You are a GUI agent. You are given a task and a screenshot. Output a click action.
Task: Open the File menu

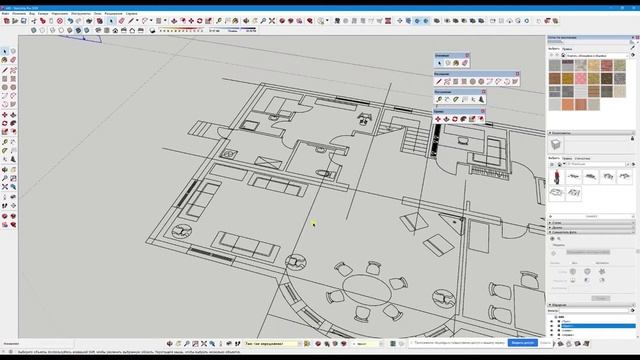[x=6, y=13]
